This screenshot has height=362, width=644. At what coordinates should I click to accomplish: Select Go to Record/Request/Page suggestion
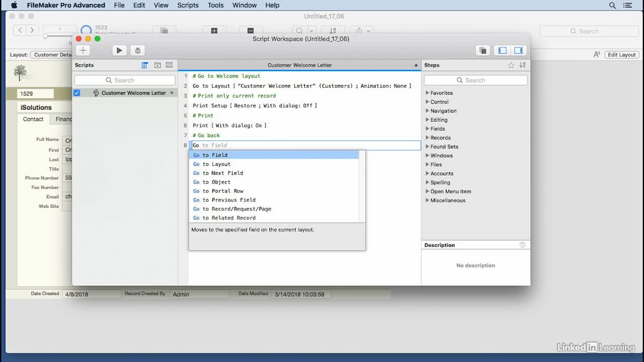274,209
